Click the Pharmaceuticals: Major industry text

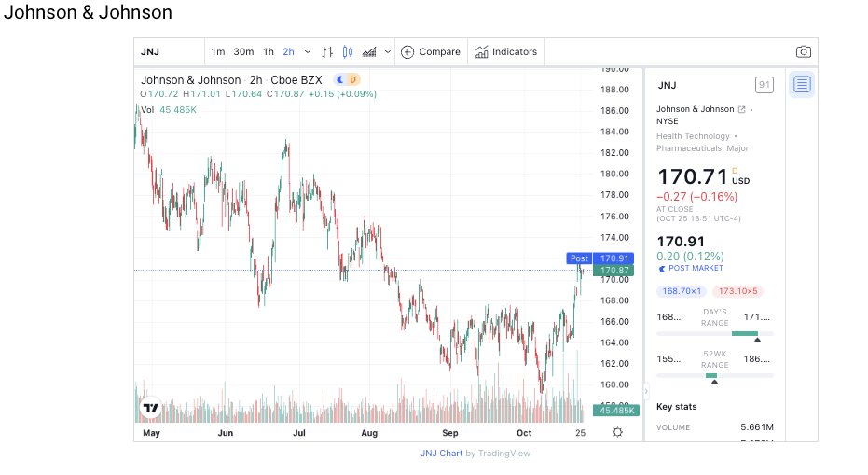(x=702, y=148)
